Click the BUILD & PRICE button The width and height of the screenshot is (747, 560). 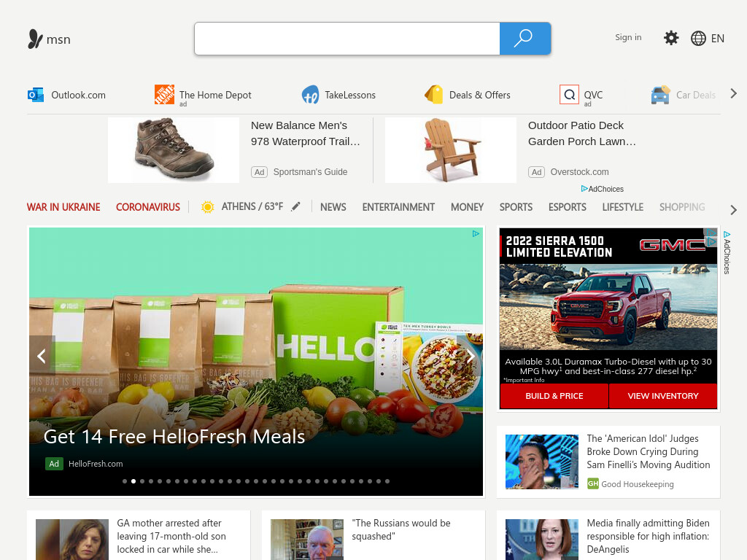tap(554, 396)
